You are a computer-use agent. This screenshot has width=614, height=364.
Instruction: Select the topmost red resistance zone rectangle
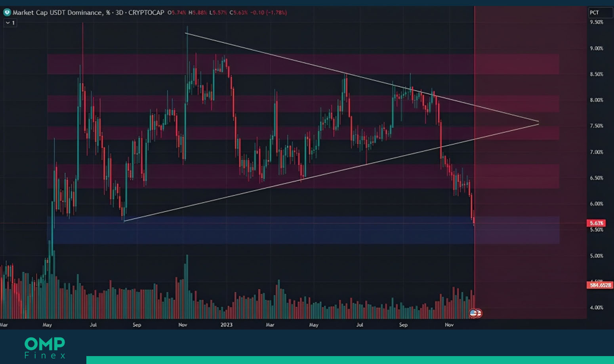click(x=303, y=64)
